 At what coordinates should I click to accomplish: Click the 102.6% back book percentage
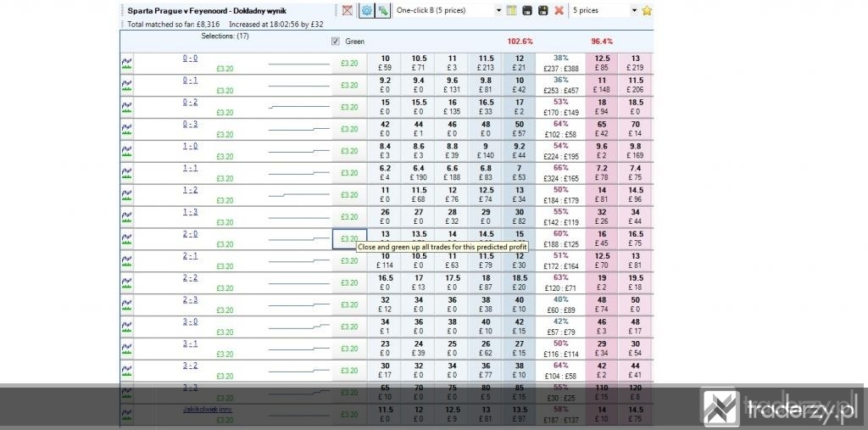click(x=520, y=42)
